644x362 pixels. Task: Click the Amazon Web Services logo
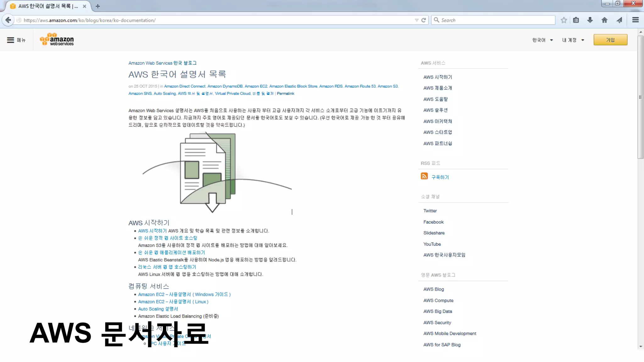pos(57,40)
